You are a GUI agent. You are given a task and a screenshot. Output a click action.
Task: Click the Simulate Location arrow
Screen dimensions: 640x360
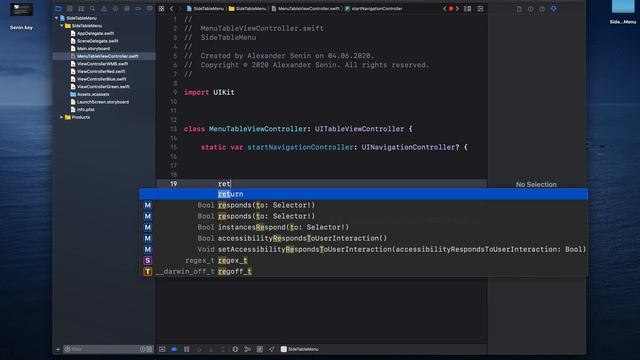(271, 349)
